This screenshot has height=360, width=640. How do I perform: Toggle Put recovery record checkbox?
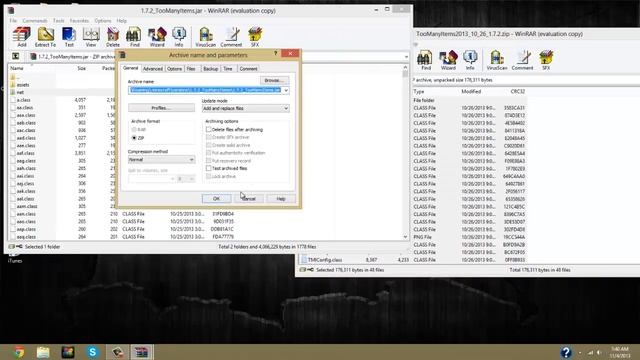(x=209, y=160)
